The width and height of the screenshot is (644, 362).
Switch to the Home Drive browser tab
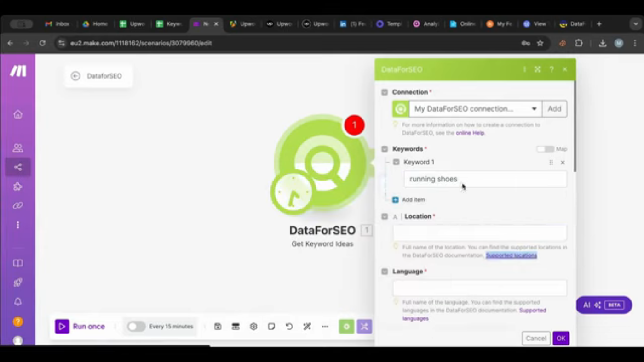(95, 24)
